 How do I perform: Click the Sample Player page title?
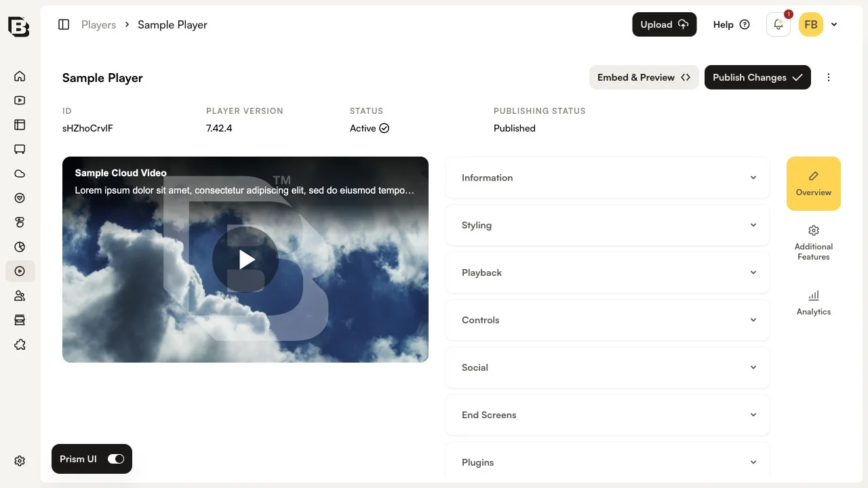point(102,78)
